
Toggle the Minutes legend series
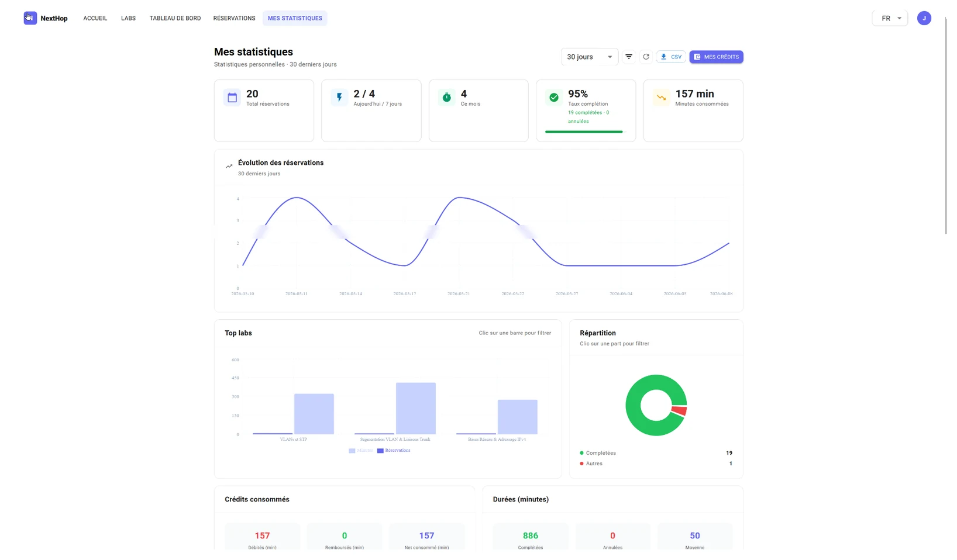[361, 451]
